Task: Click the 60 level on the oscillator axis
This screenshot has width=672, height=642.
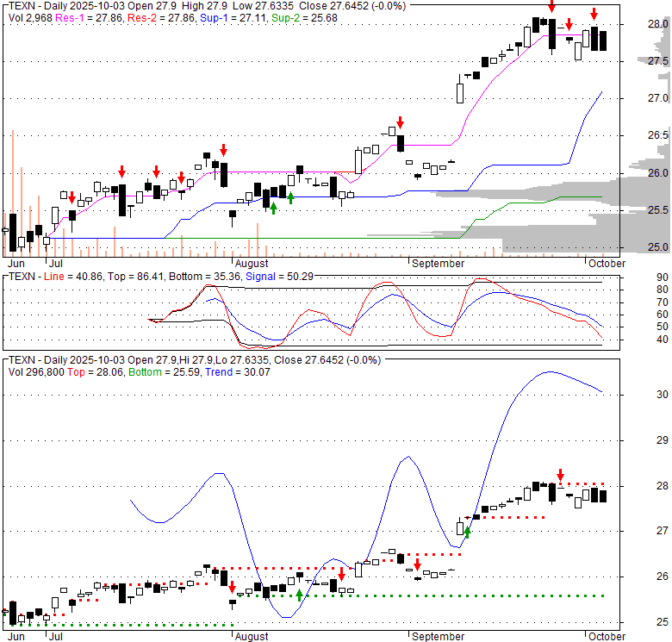Action: click(x=663, y=315)
